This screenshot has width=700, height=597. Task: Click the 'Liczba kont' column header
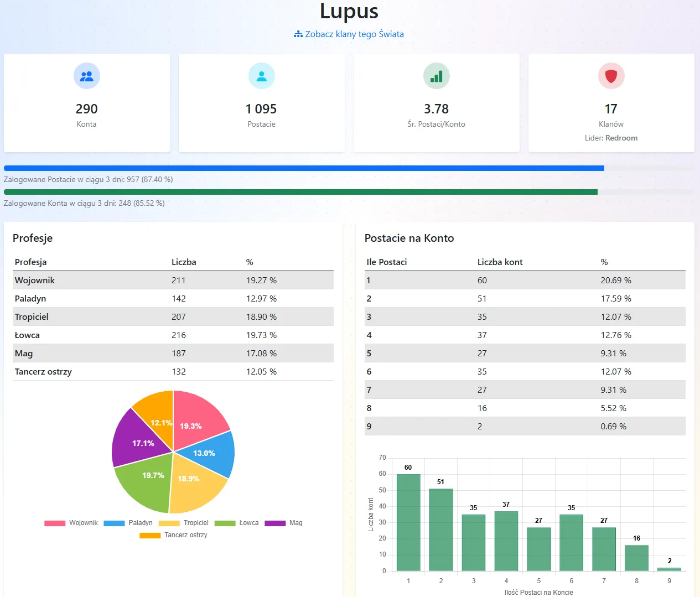coord(500,262)
